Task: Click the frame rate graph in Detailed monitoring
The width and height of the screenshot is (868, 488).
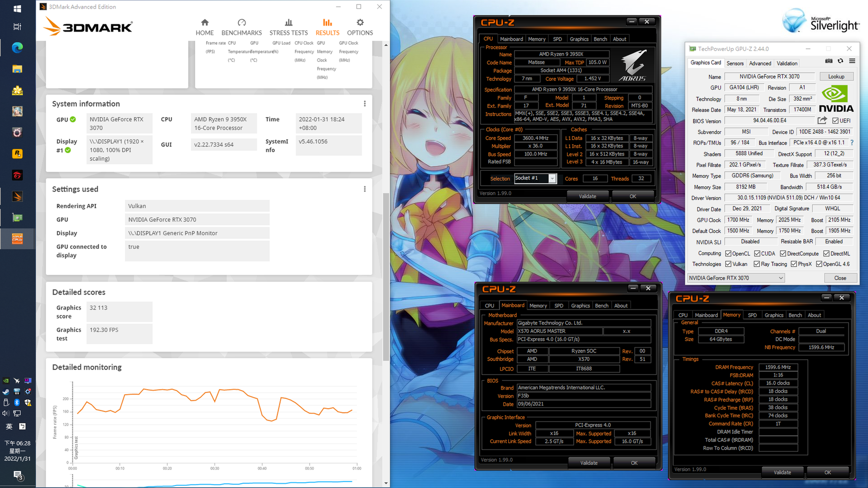Action: (x=215, y=422)
